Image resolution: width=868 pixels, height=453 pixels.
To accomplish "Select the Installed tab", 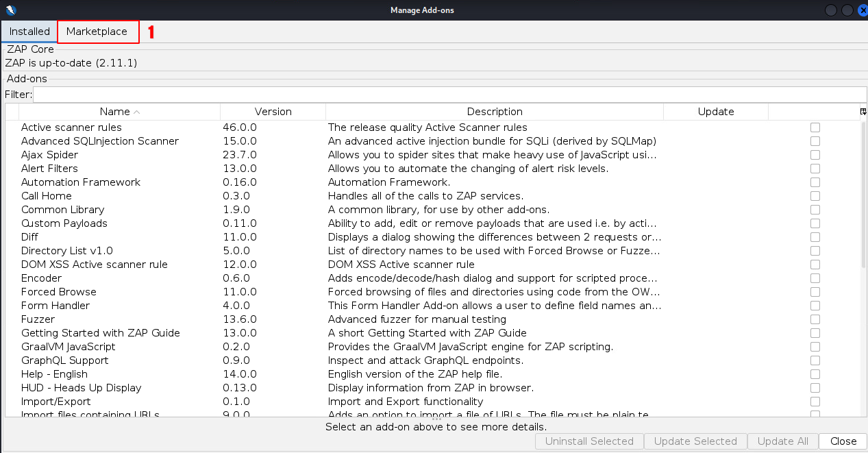I will (29, 32).
